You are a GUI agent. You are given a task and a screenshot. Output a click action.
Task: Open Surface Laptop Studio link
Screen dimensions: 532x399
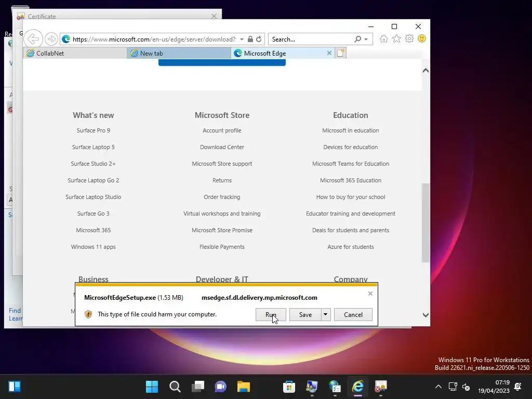click(94, 197)
